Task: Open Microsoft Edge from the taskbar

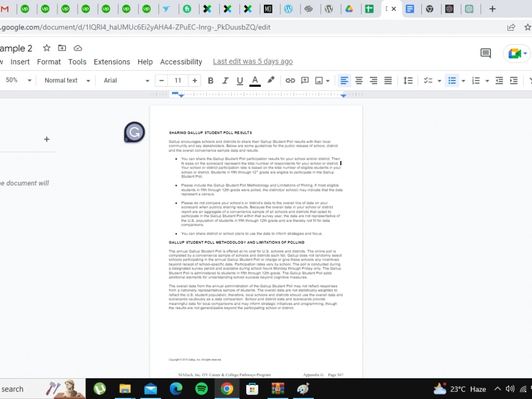Action: point(176,388)
